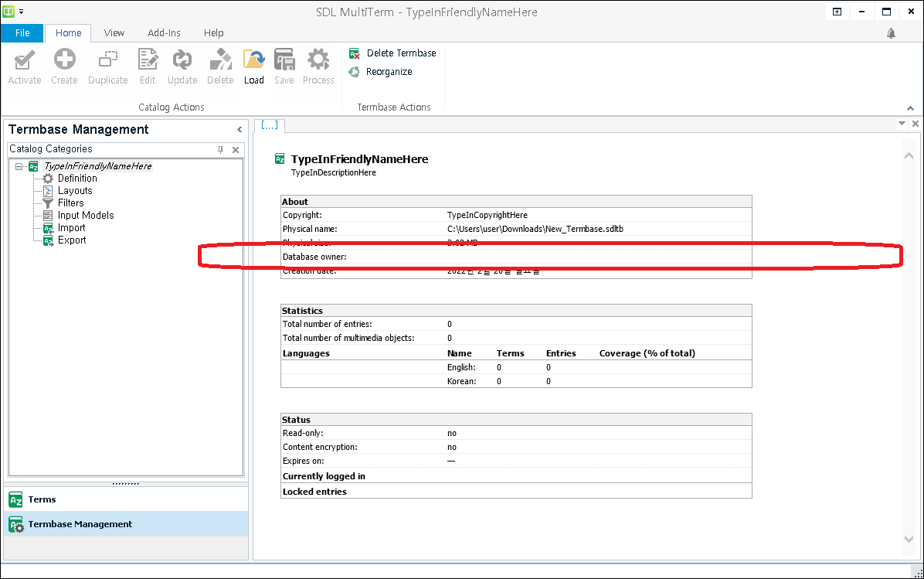This screenshot has height=579, width=924.
Task: Select Input Models in catalog tree
Action: point(86,215)
